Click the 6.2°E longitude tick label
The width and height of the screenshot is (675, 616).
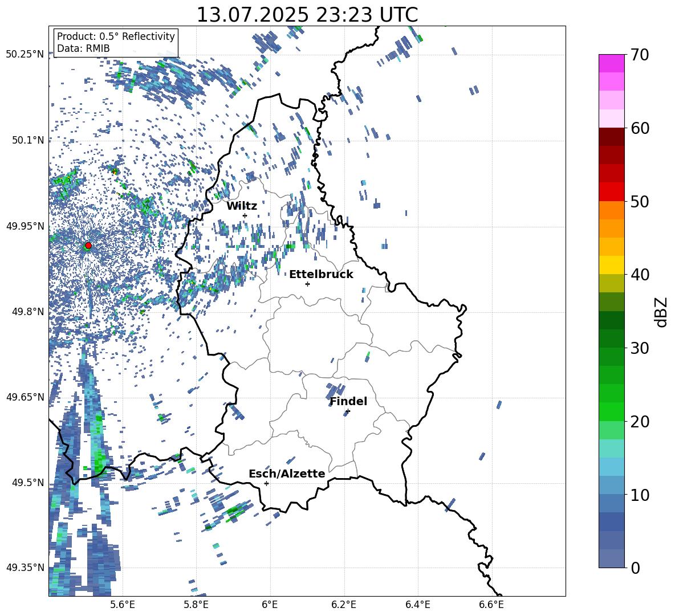[344, 605]
